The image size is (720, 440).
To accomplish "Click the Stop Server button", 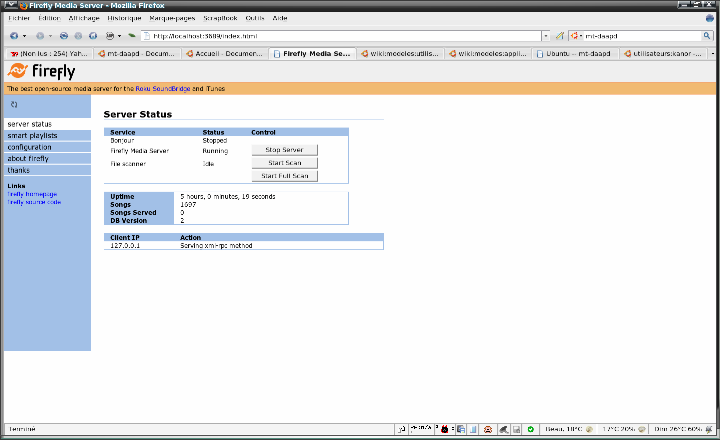I will pos(284,150).
